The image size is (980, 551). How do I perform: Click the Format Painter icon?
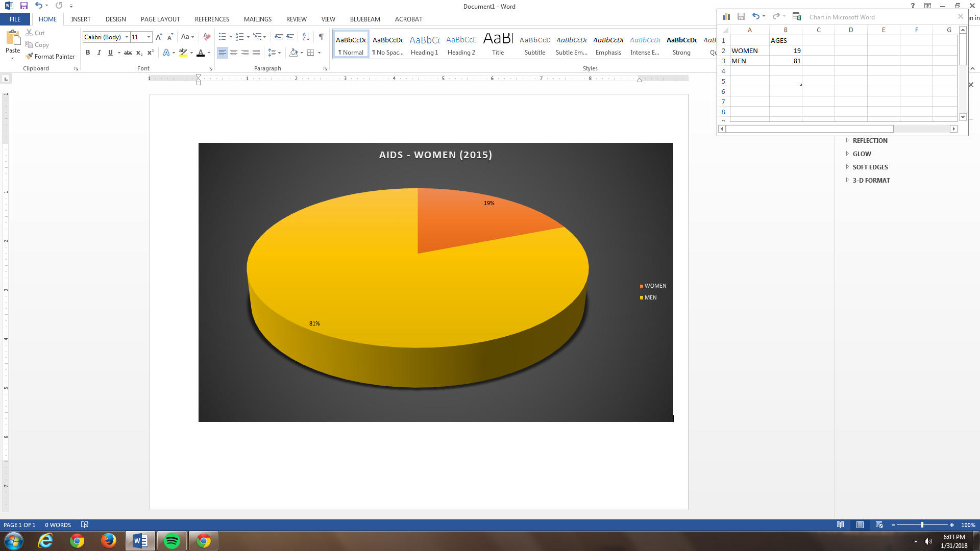30,56
